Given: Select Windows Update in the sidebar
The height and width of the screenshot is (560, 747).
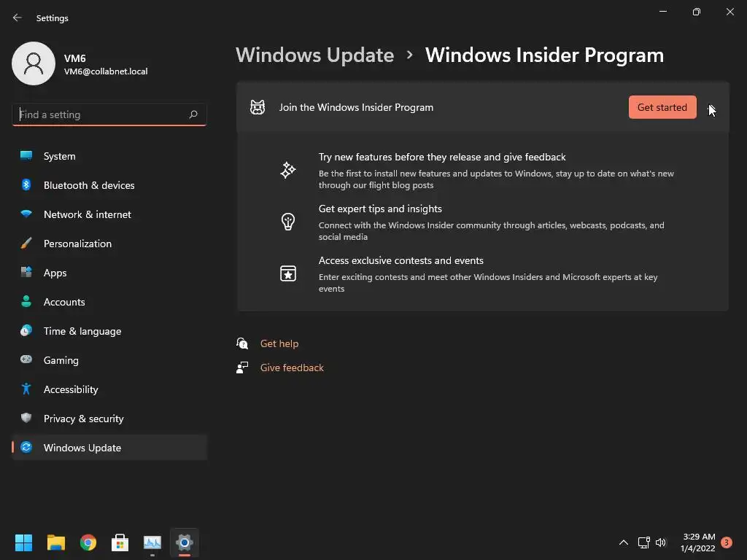Looking at the screenshot, I should pyautogui.click(x=109, y=448).
